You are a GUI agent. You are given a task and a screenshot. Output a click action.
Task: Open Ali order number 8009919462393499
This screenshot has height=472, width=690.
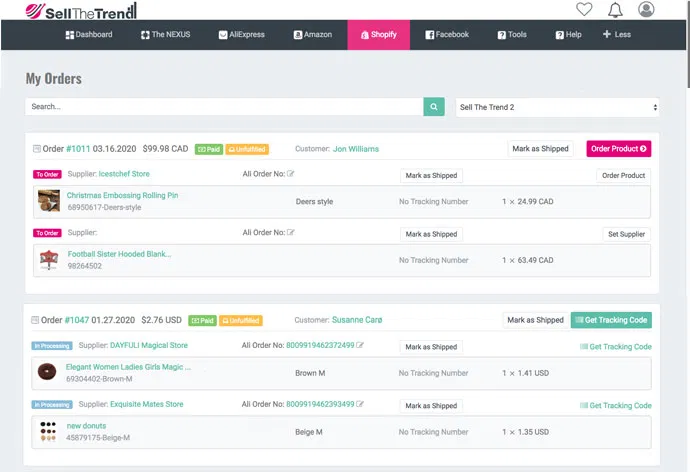coord(320,404)
